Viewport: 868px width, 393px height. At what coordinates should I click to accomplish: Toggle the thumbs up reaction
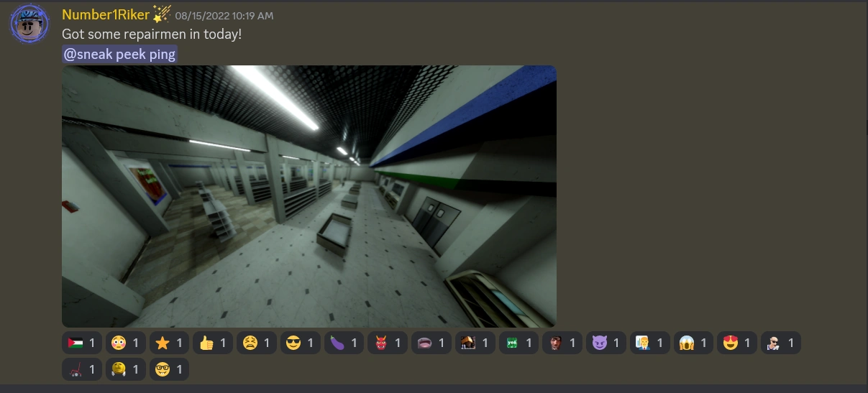(213, 343)
